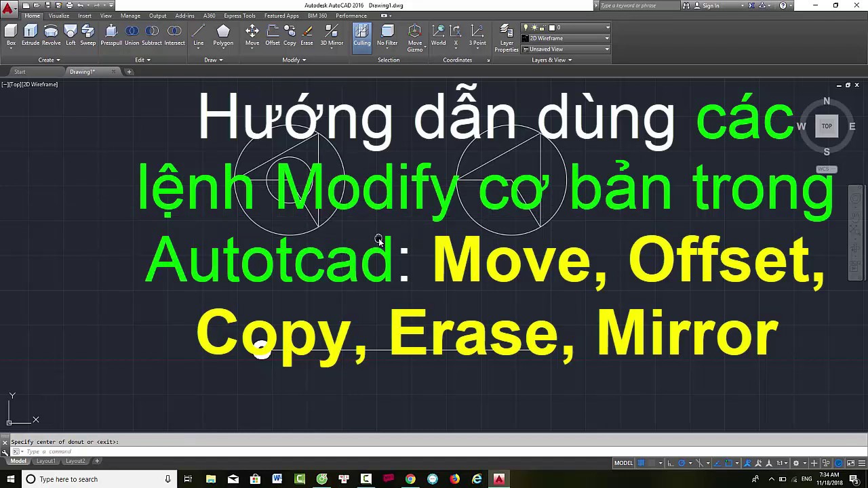Choose the Revolve tool
This screenshot has width=868, height=488.
[51, 35]
